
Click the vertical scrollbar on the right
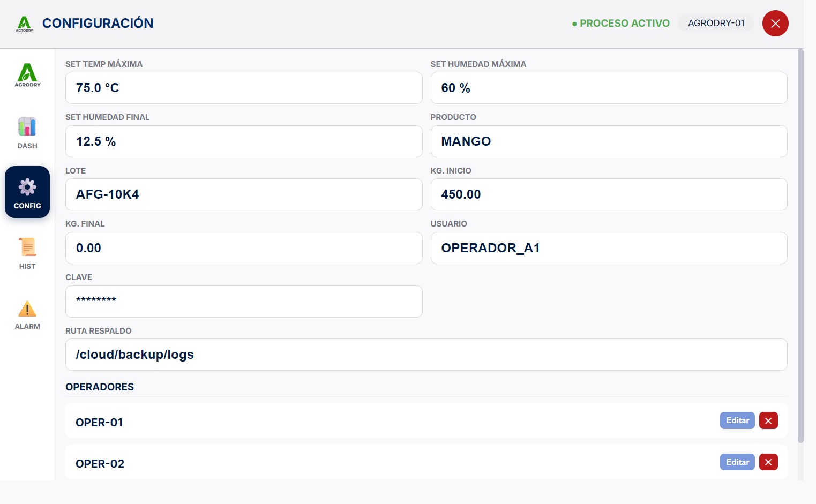(x=800, y=246)
